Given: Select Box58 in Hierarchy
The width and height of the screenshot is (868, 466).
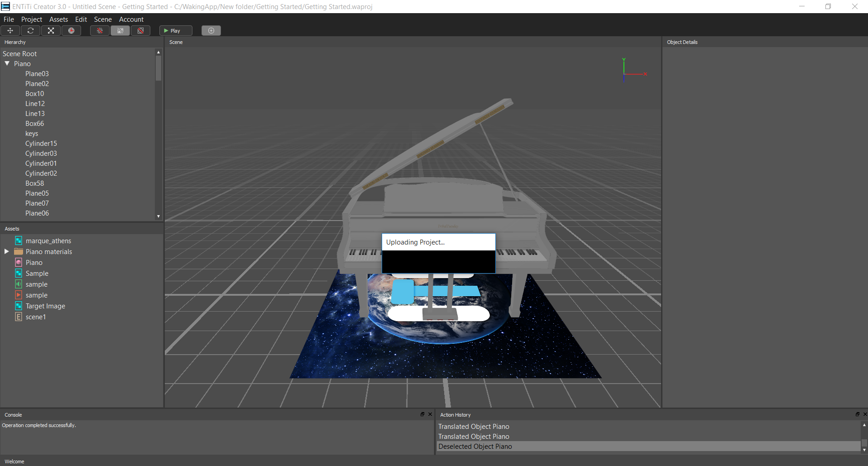Looking at the screenshot, I should tap(35, 183).
